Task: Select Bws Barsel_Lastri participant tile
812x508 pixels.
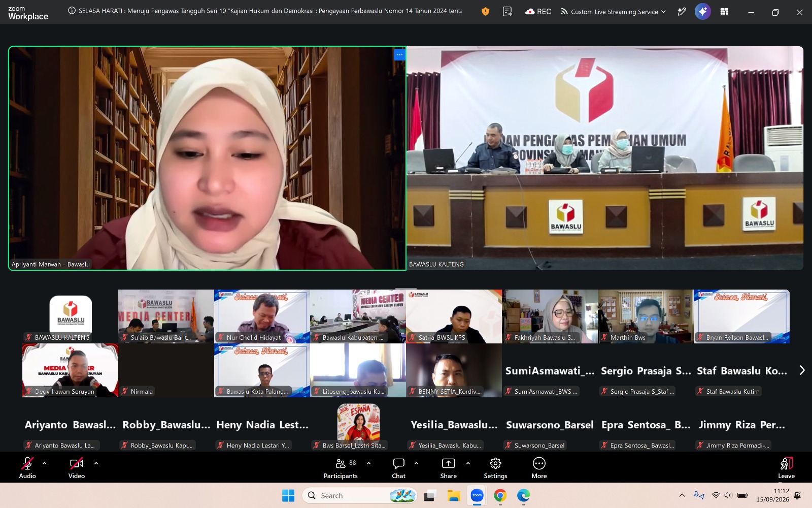Action: (358, 425)
